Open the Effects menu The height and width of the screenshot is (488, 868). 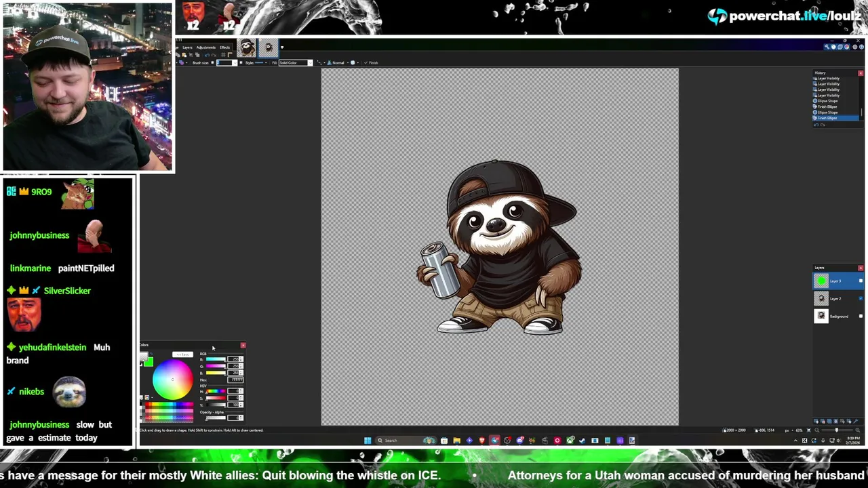224,47
